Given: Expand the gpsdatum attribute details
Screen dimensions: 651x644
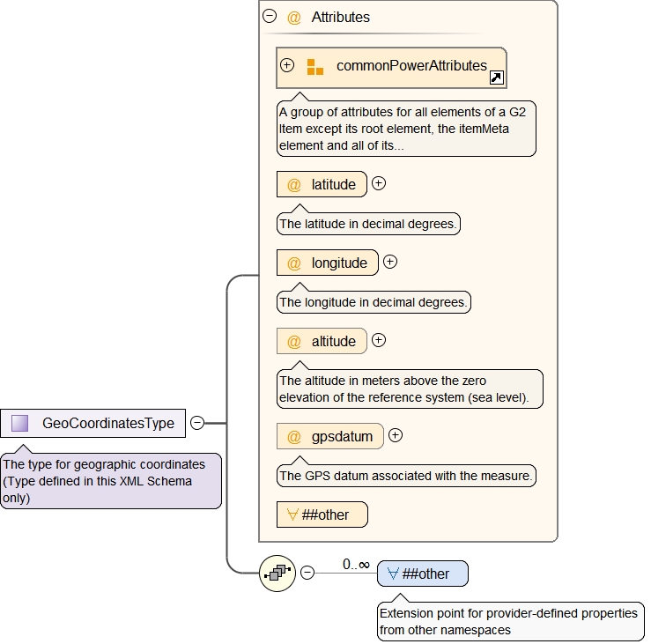Looking at the screenshot, I should (396, 435).
